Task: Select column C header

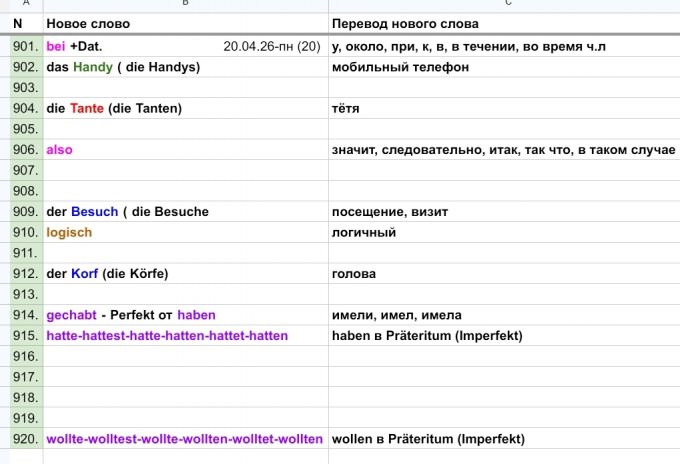Action: pyautogui.click(x=504, y=5)
